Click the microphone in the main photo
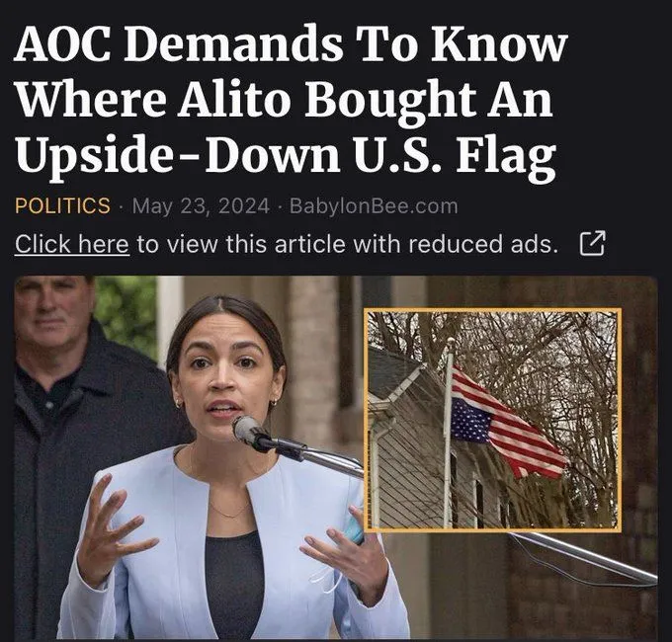 coord(251,432)
